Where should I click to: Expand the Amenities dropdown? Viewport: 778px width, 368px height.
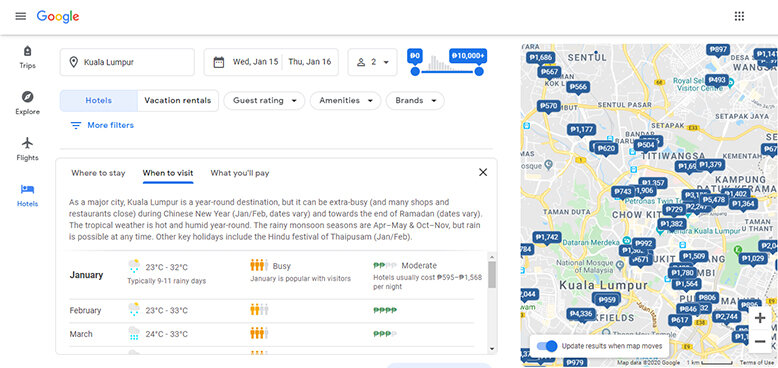tap(345, 101)
